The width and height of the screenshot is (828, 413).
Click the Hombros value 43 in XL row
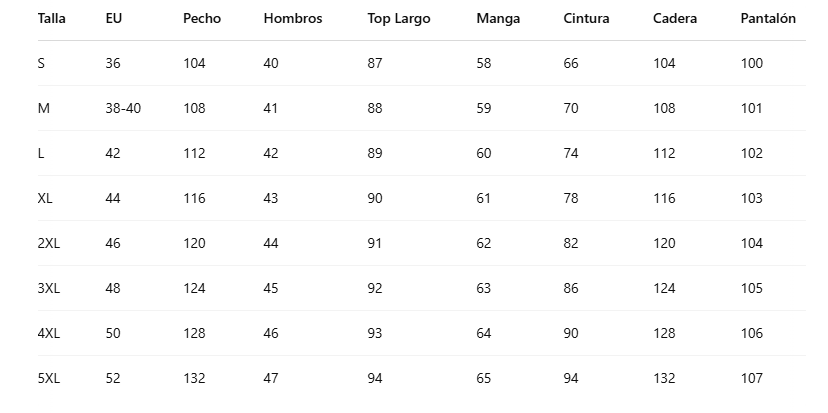click(x=271, y=198)
